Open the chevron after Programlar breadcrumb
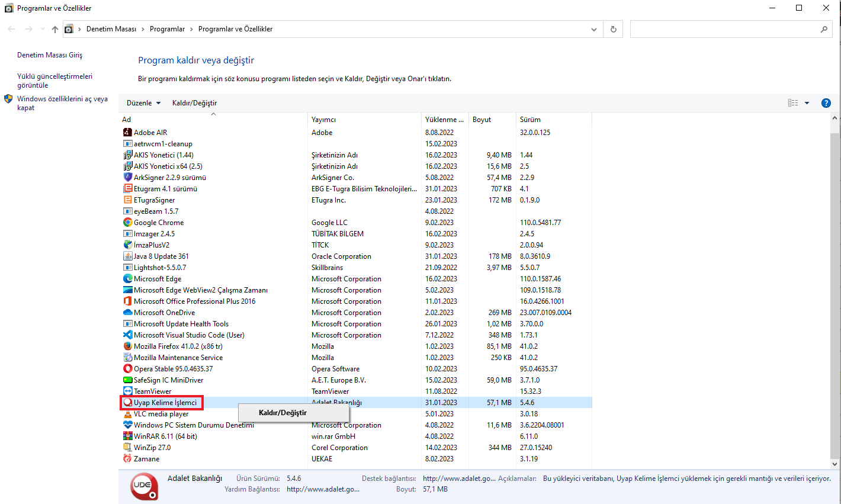Image resolution: width=841 pixels, height=504 pixels. coord(191,29)
